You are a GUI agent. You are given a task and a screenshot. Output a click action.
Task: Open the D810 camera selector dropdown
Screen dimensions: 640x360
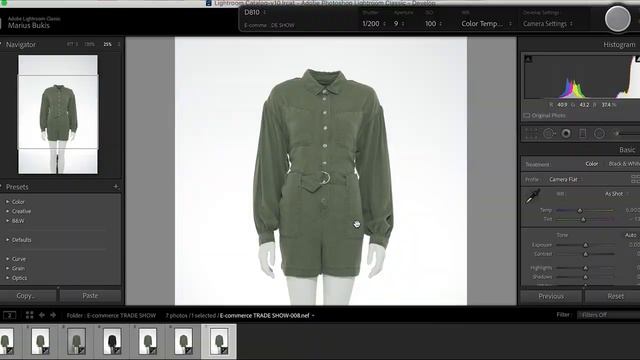click(x=255, y=12)
